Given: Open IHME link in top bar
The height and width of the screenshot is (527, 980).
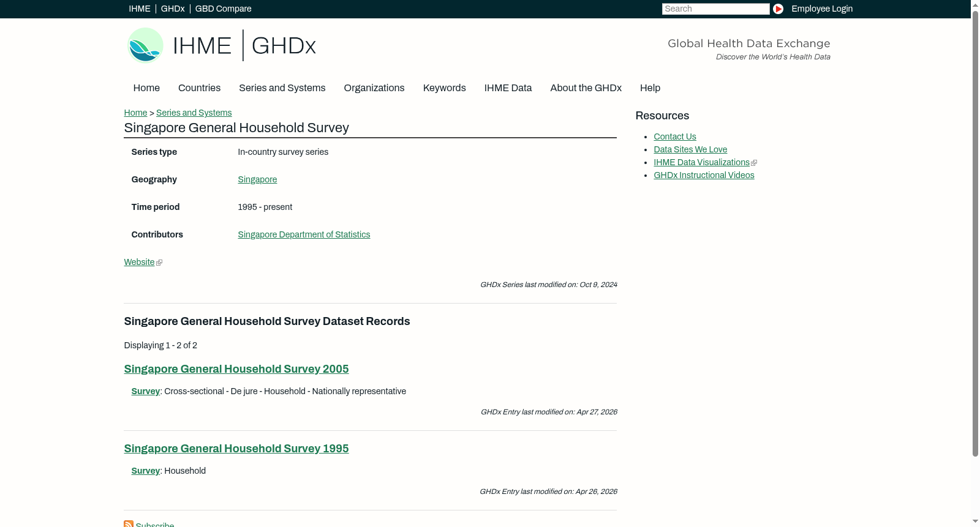Looking at the screenshot, I should (140, 9).
